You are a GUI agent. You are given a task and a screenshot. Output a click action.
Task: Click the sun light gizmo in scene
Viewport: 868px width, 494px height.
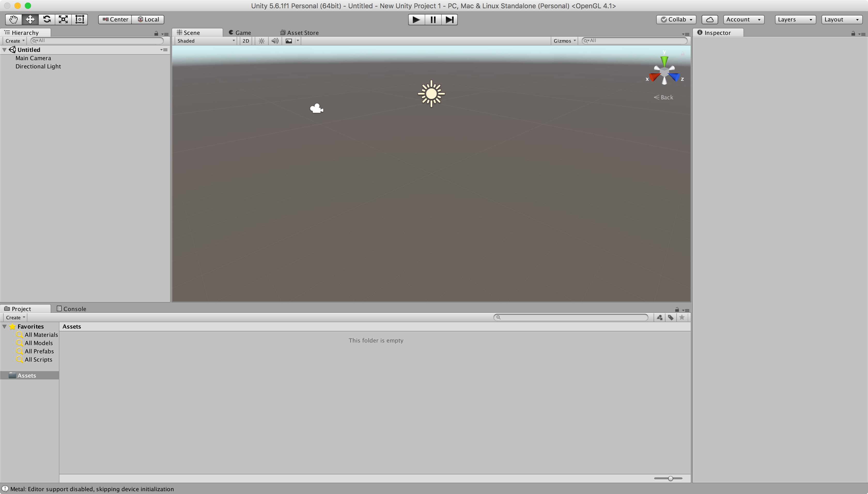(x=431, y=94)
